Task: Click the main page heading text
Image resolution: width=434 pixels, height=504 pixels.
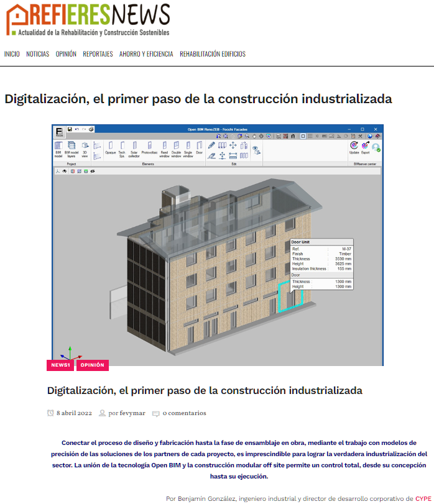Action: tap(198, 99)
